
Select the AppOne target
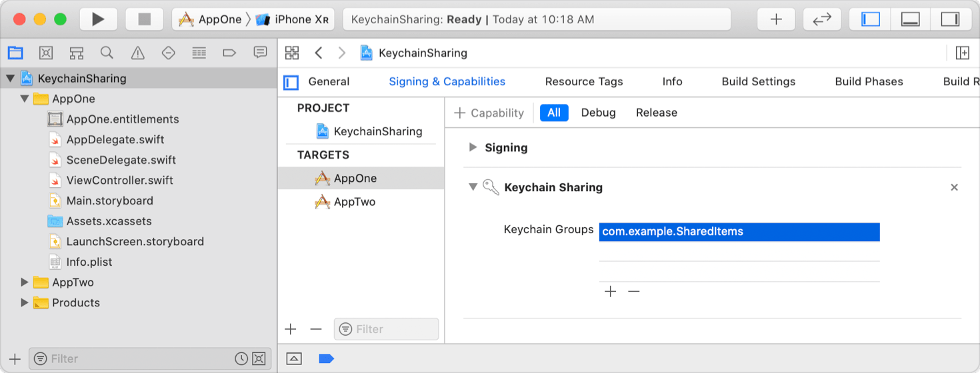point(361,178)
